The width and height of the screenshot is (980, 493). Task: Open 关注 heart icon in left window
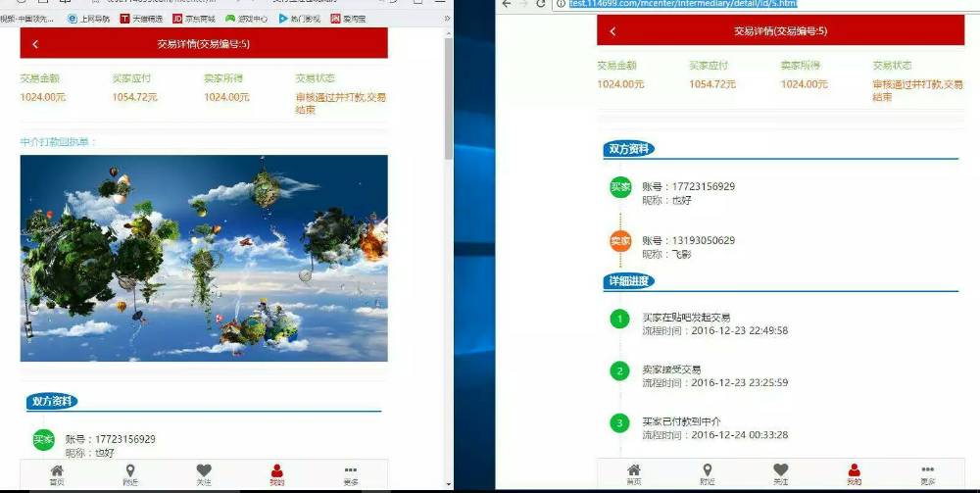pyautogui.click(x=204, y=475)
